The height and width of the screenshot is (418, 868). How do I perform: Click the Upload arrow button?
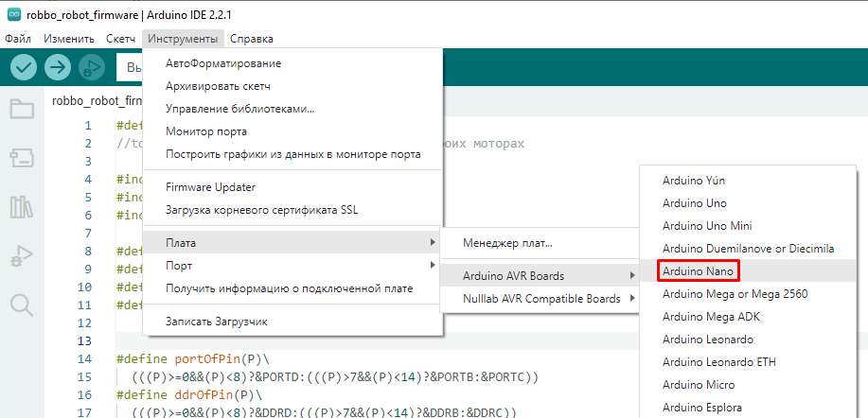click(58, 67)
